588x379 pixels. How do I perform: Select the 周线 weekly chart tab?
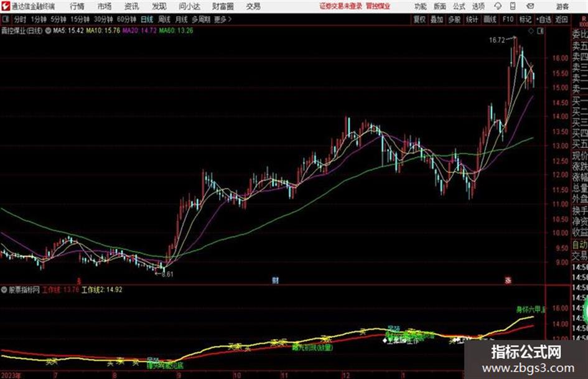(x=164, y=19)
